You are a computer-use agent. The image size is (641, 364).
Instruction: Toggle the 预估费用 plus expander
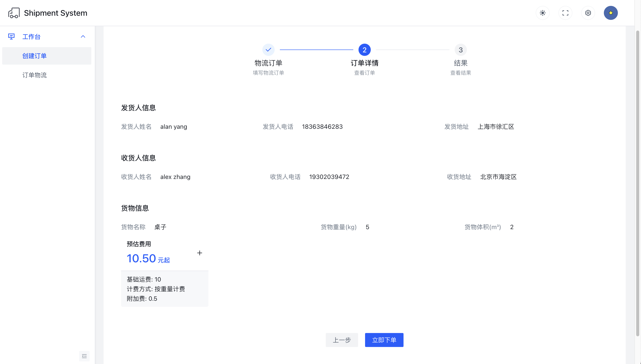pyautogui.click(x=199, y=253)
